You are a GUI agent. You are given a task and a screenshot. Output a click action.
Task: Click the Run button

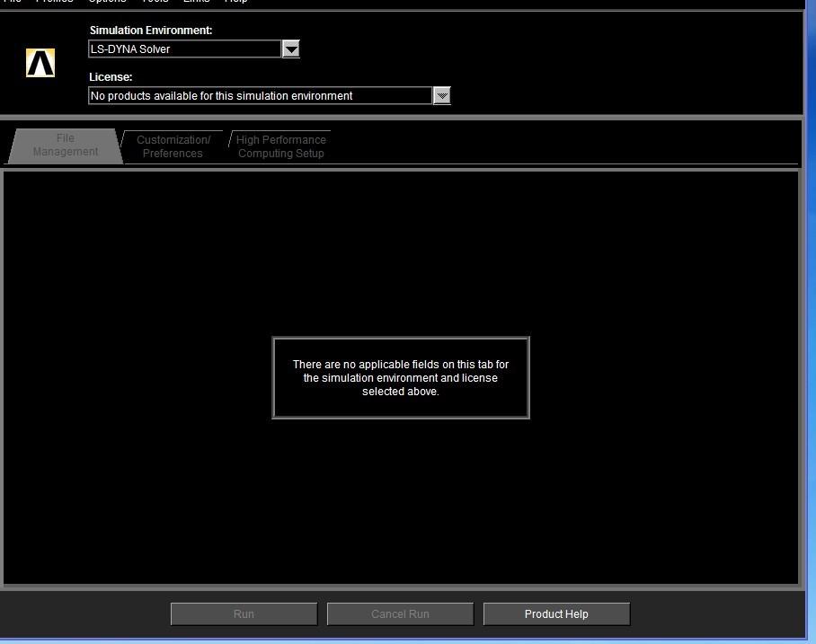[244, 613]
